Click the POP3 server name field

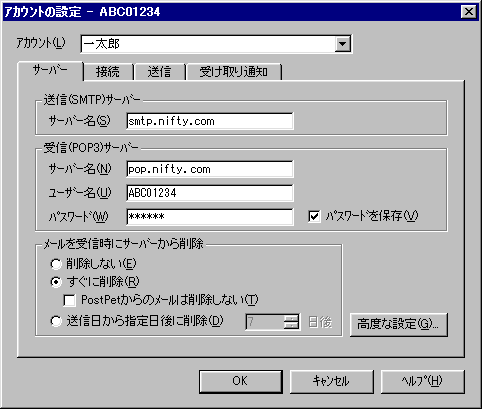(210, 169)
